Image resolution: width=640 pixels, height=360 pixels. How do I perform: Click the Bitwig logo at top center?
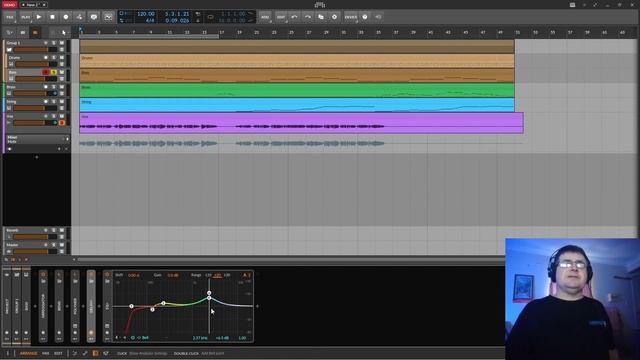point(320,5)
